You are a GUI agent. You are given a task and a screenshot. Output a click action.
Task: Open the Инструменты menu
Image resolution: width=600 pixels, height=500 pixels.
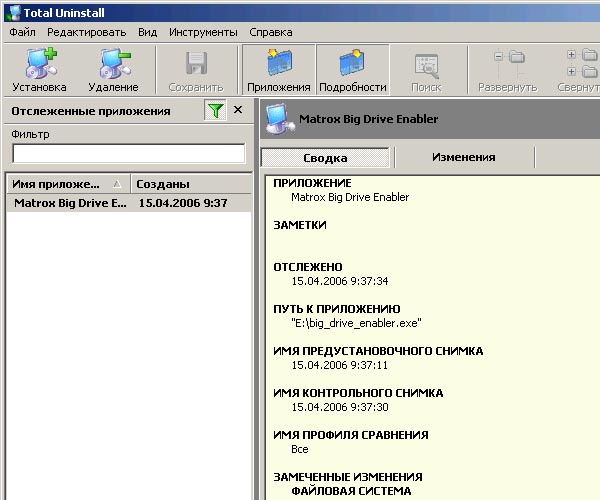pos(203,32)
